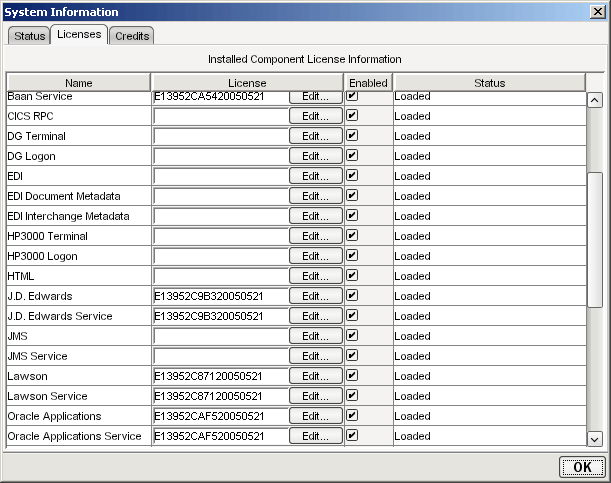The height and width of the screenshot is (483, 611).
Task: Edit the Oracle Applications Service license
Action: (316, 436)
